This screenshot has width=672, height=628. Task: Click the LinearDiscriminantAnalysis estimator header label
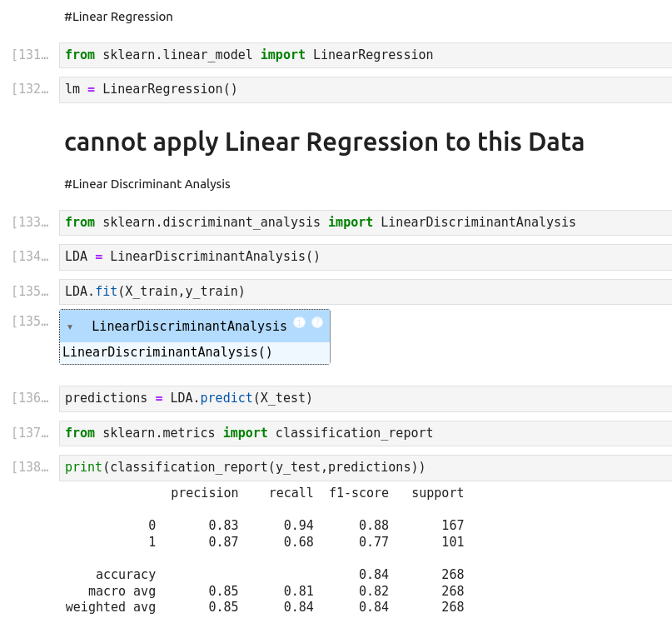coord(189,326)
